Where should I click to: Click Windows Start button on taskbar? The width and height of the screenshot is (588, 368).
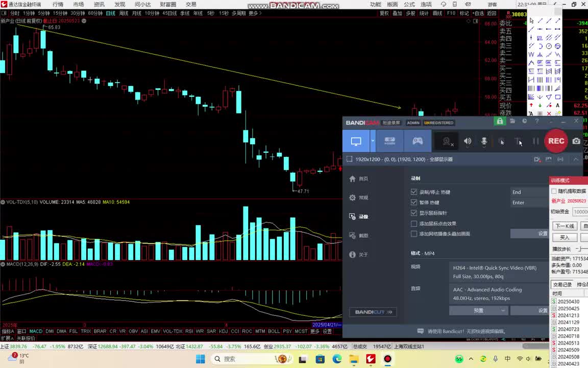tap(201, 359)
